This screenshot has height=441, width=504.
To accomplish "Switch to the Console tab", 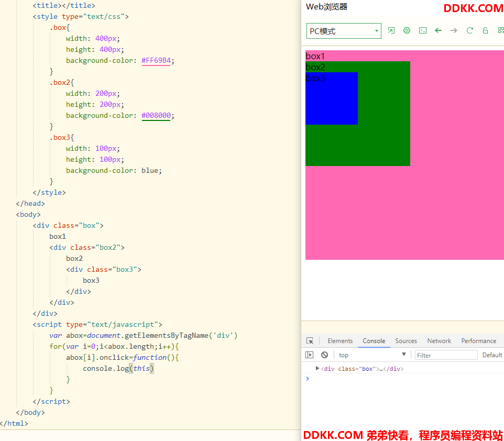I will (x=374, y=341).
